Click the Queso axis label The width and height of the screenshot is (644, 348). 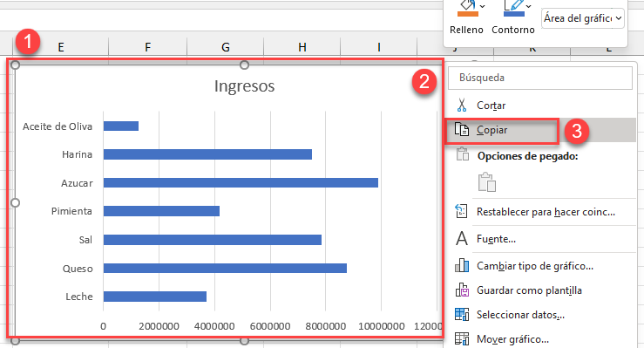78,269
